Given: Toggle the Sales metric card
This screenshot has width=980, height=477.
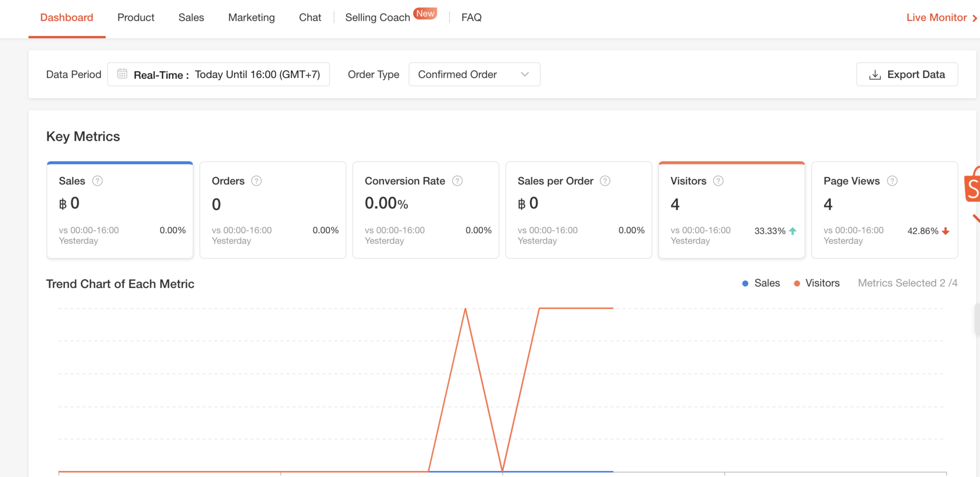Looking at the screenshot, I should click(x=120, y=210).
